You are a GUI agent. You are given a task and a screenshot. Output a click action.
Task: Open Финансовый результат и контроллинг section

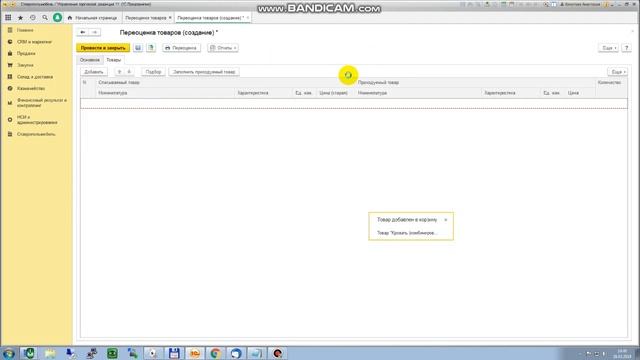(41, 102)
